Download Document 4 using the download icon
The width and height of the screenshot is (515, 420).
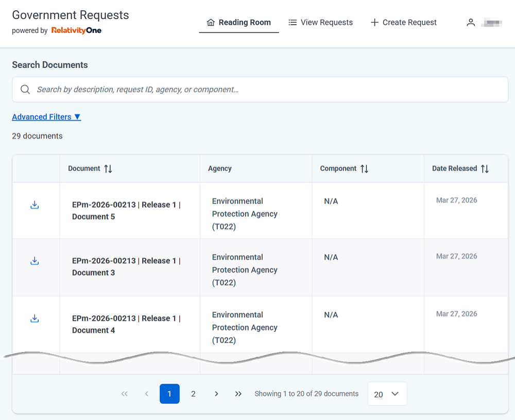click(x=35, y=318)
